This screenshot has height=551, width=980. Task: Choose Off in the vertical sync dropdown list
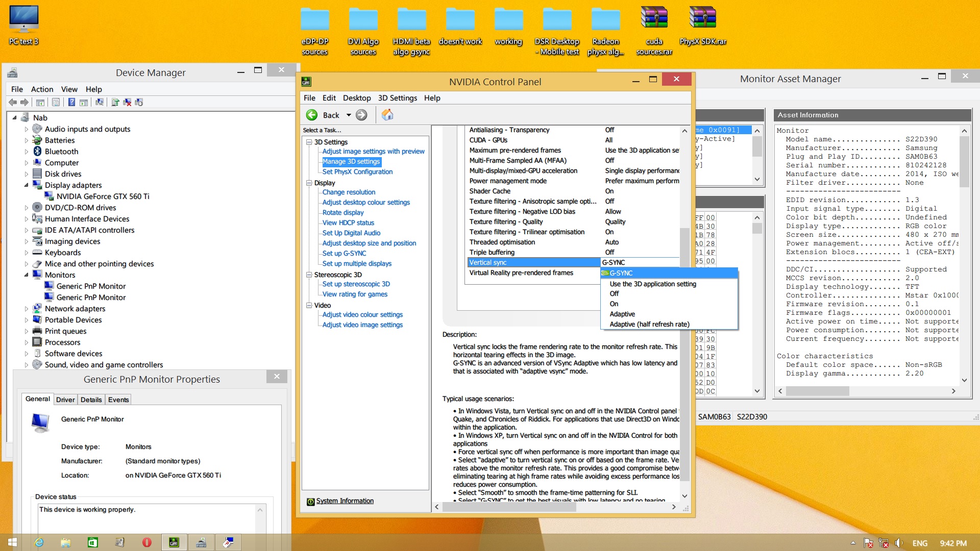(x=669, y=294)
